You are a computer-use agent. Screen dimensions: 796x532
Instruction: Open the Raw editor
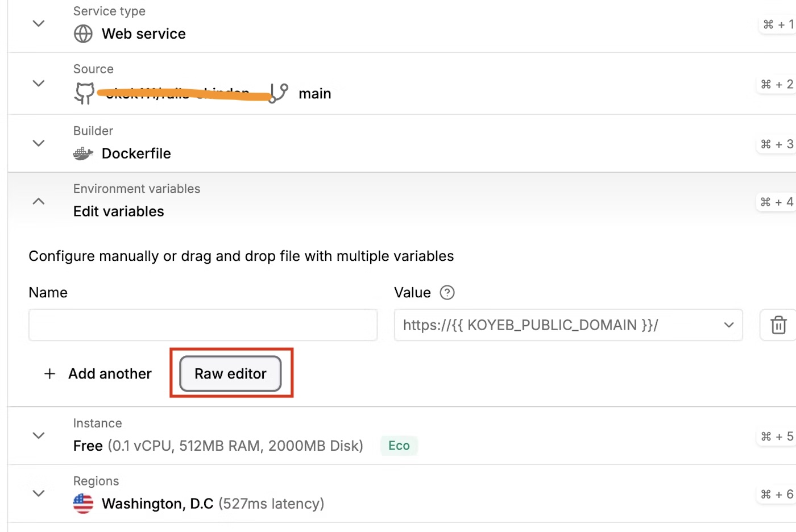(x=230, y=373)
